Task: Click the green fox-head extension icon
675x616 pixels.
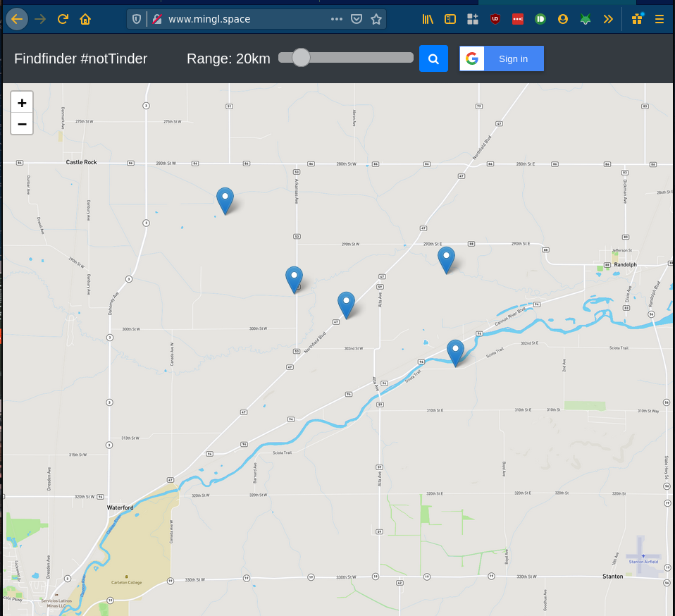Action: [x=586, y=19]
